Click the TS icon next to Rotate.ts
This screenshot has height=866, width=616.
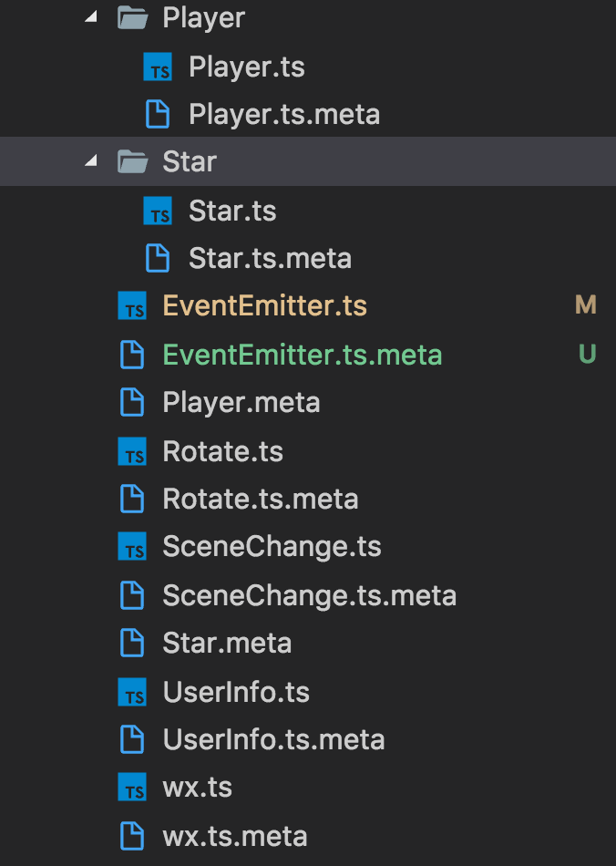[133, 452]
